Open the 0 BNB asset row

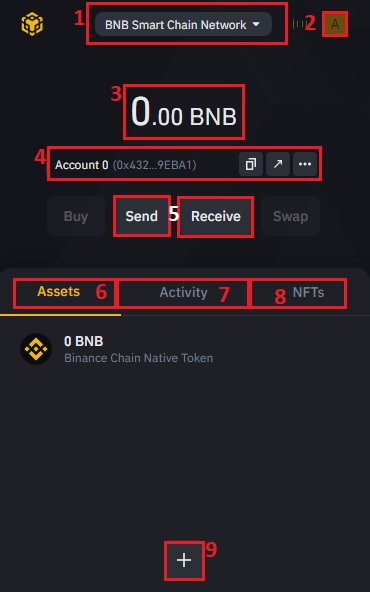pos(185,349)
